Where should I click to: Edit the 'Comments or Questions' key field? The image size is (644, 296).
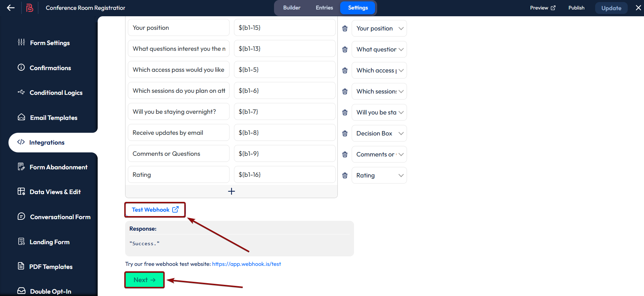tap(179, 154)
